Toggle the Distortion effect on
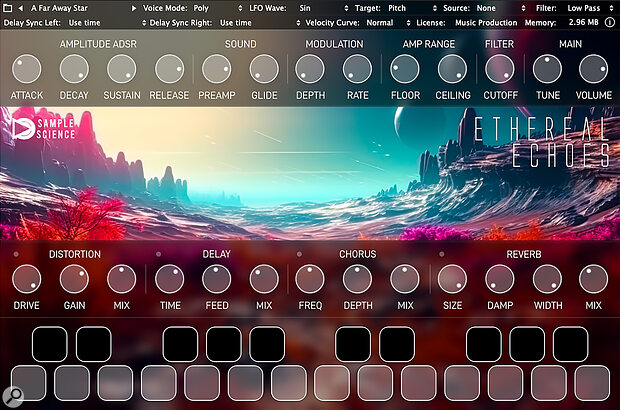Screen dimensions: 620x410 click(16, 254)
